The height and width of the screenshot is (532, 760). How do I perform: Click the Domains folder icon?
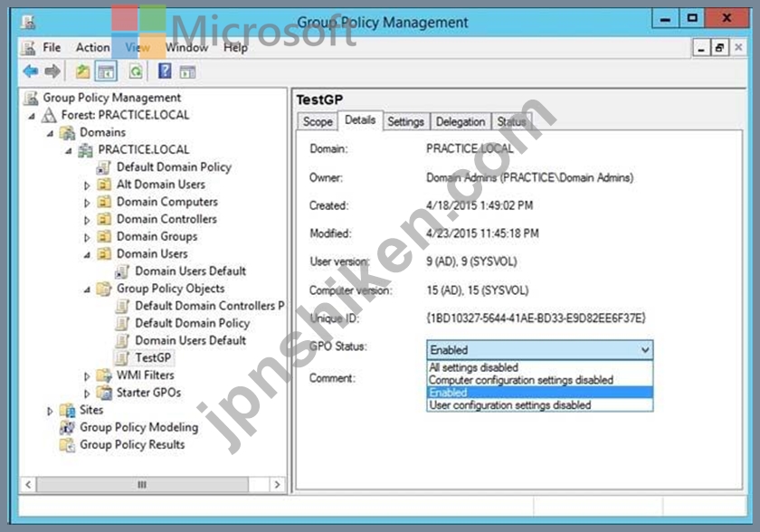67,132
